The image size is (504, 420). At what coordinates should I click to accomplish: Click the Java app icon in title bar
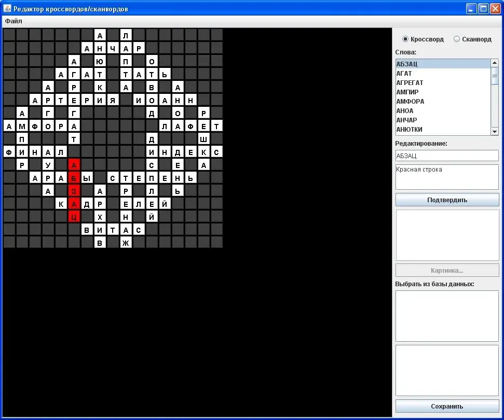pyautogui.click(x=7, y=9)
